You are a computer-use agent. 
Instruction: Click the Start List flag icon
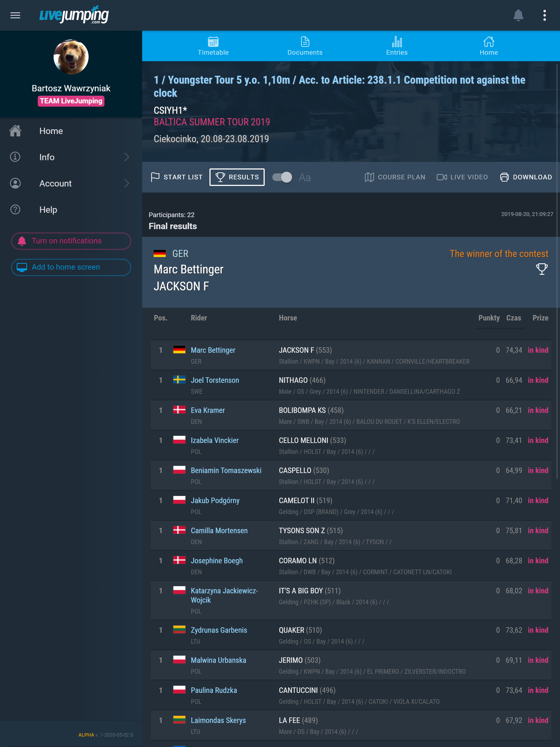point(155,177)
